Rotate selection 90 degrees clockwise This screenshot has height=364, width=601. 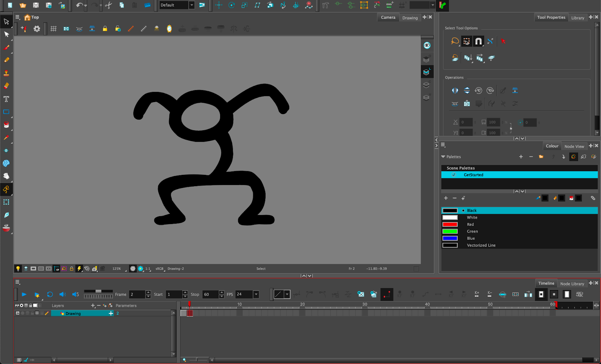(x=490, y=90)
